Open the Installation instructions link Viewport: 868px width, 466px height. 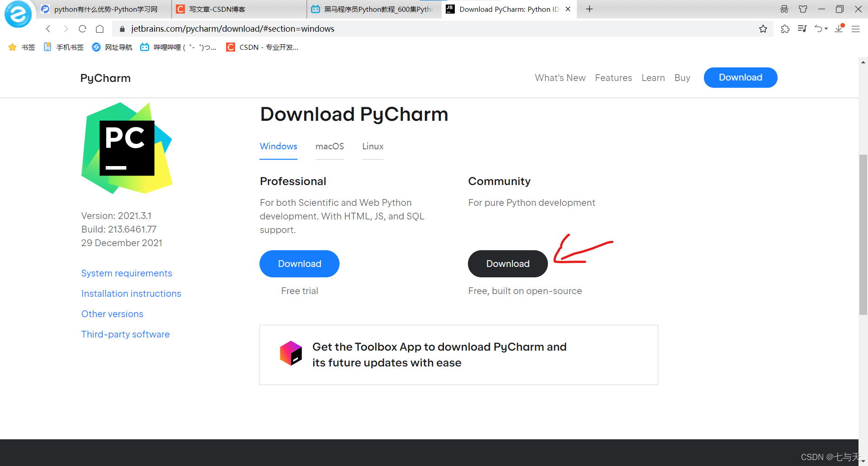[131, 294]
